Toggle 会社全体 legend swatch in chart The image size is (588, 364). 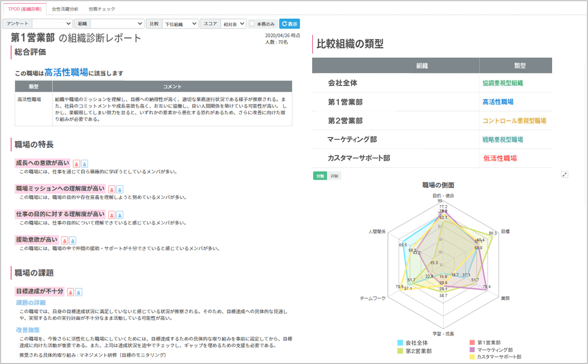pos(400,343)
